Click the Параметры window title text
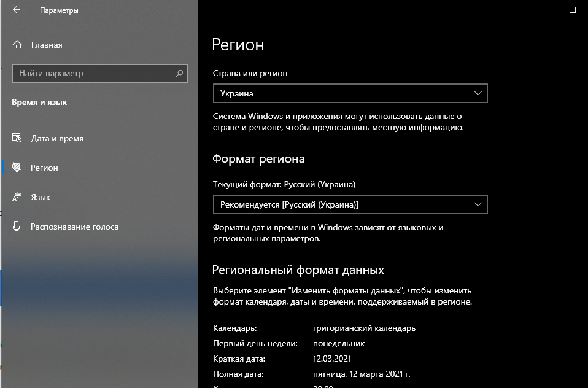588x388 pixels. click(x=59, y=10)
